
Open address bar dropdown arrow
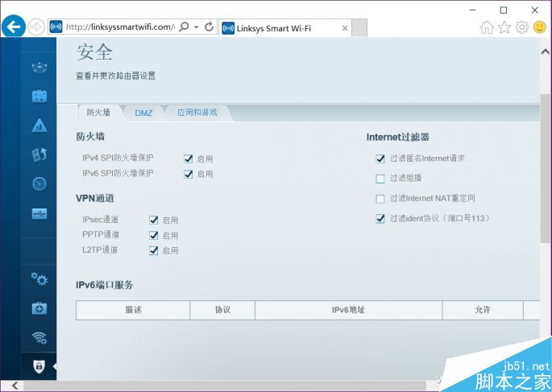(x=197, y=27)
